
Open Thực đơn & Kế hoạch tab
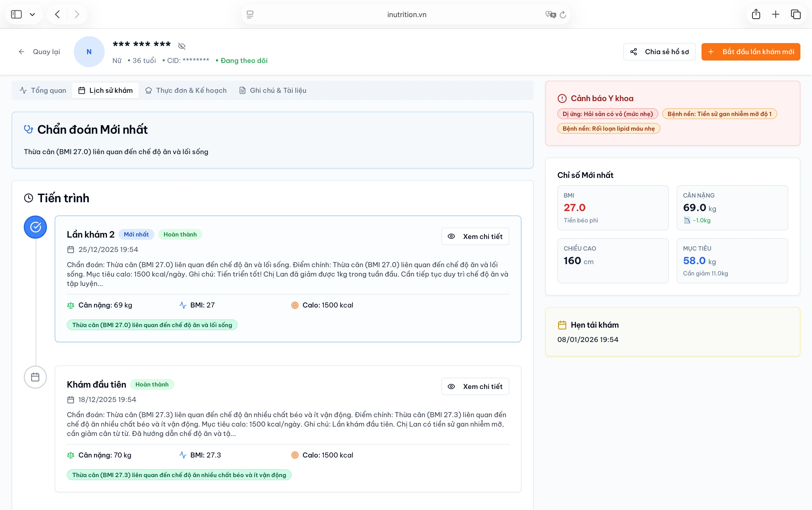[186, 90]
